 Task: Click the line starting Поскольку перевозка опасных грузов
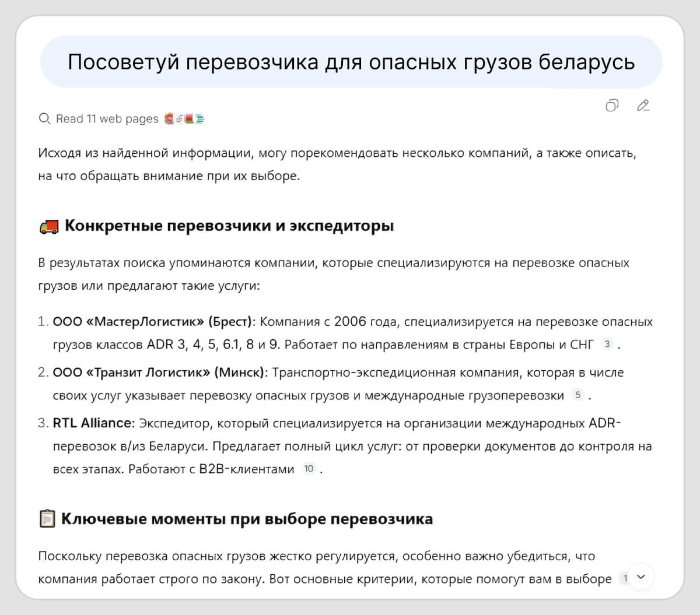pos(317,556)
